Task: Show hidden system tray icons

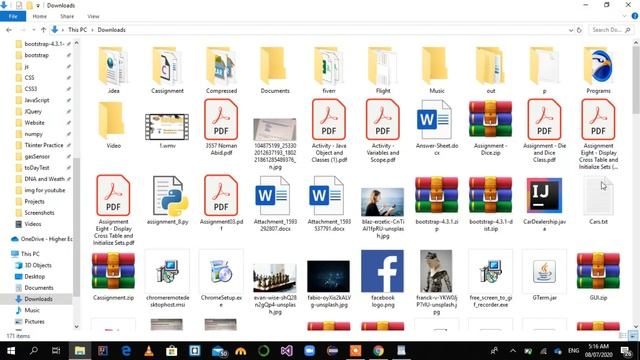Action: coord(513,351)
